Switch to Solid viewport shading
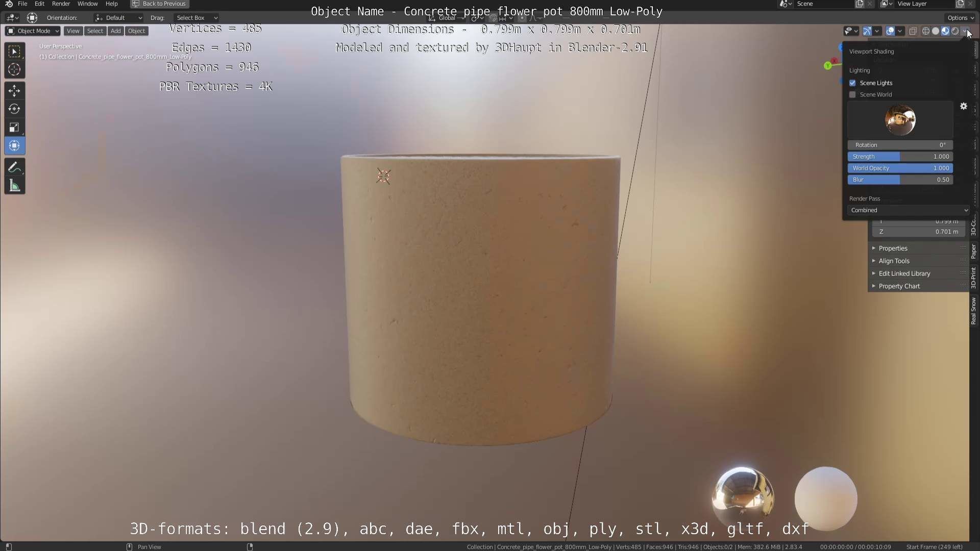The width and height of the screenshot is (980, 551). (x=935, y=31)
